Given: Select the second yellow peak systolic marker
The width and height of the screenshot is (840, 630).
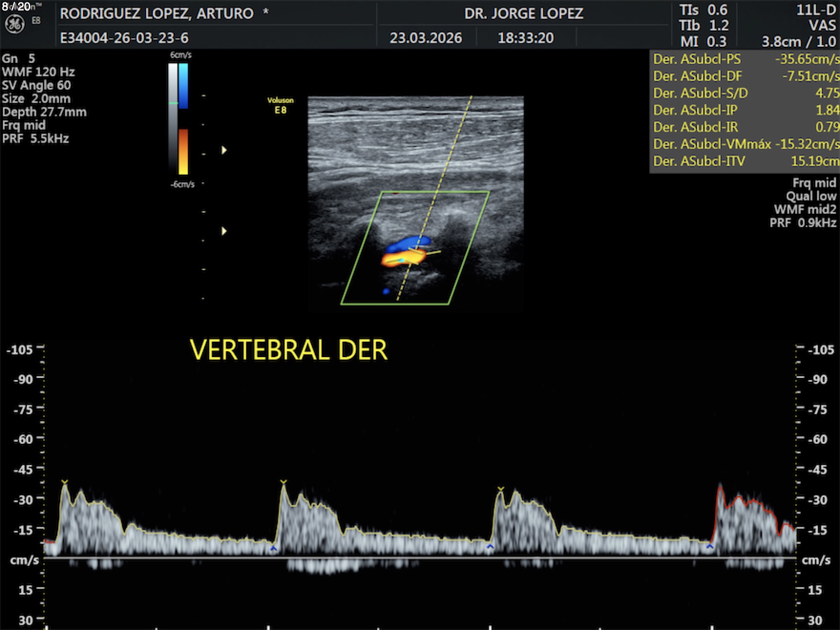Looking at the screenshot, I should pyautogui.click(x=283, y=483).
